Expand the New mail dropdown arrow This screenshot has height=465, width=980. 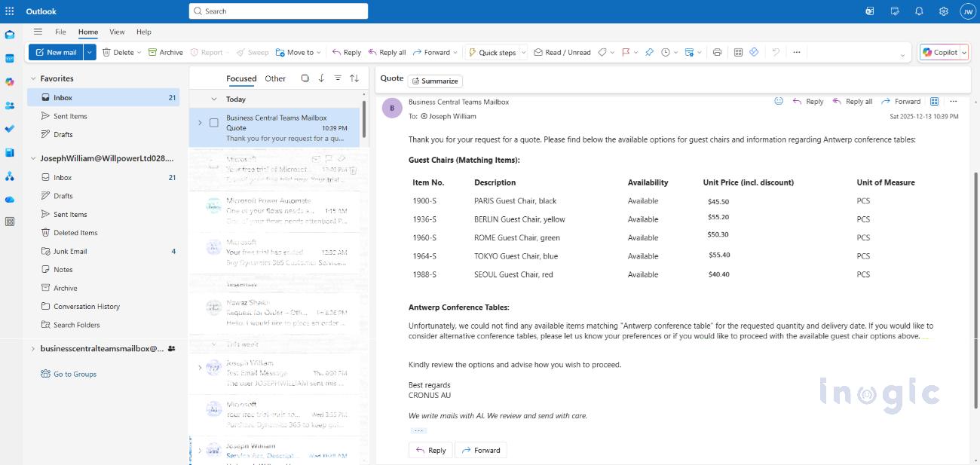pos(90,53)
